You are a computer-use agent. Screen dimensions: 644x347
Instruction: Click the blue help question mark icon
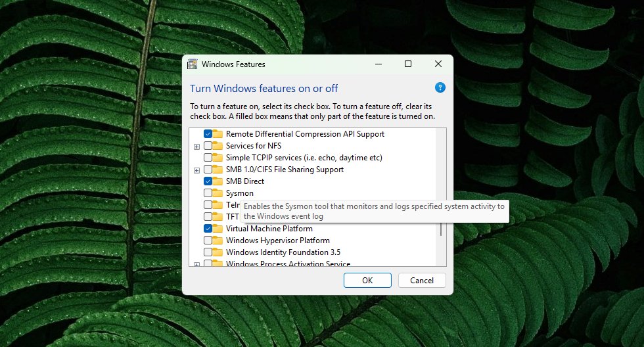pos(440,87)
